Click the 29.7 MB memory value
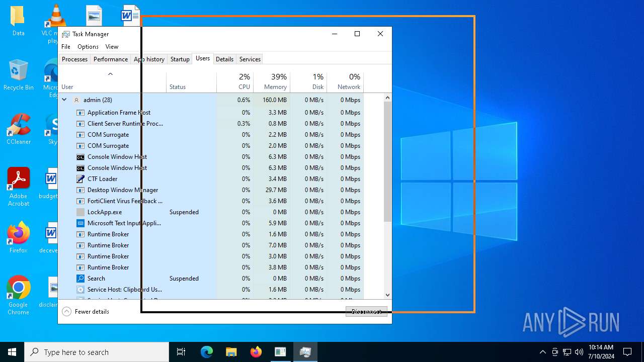Screen dimensions: 644x362 coord(276,190)
